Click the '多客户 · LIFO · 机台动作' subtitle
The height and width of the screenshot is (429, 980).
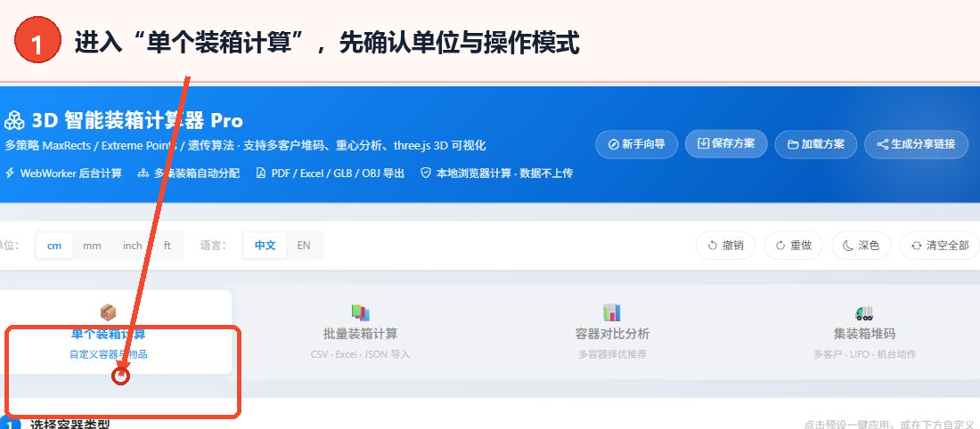[864, 354]
